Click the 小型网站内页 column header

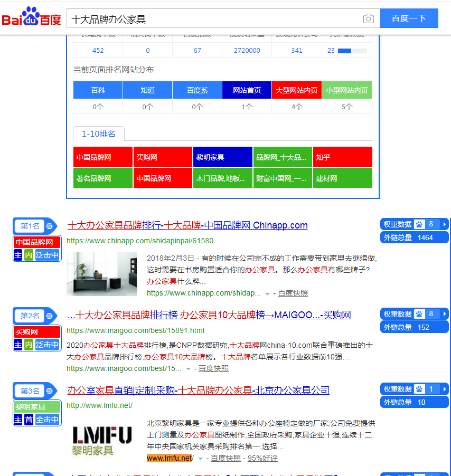point(347,90)
